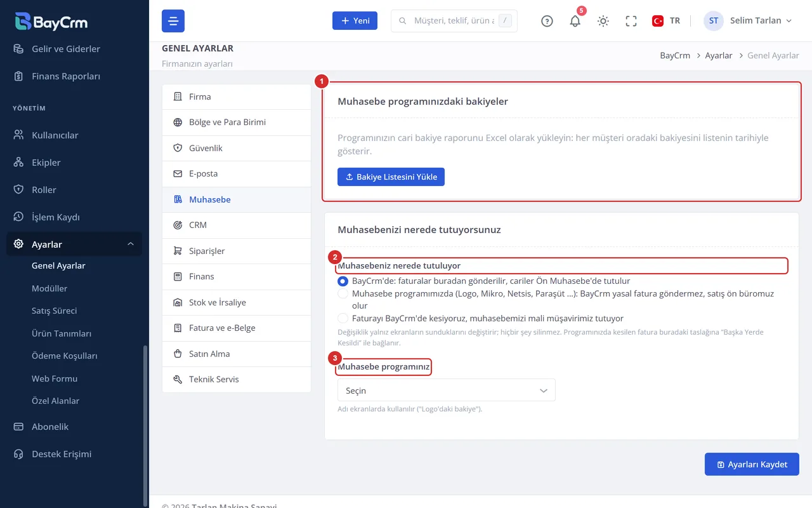Enter fullscreen mode via the frame icon
812x508 pixels.
[631, 21]
